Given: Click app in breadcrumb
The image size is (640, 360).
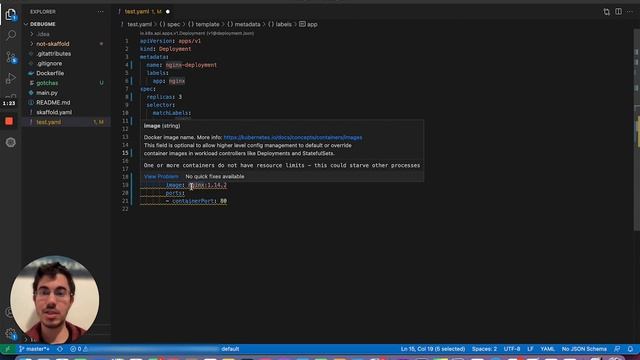Looking at the screenshot, I should (x=308, y=24).
